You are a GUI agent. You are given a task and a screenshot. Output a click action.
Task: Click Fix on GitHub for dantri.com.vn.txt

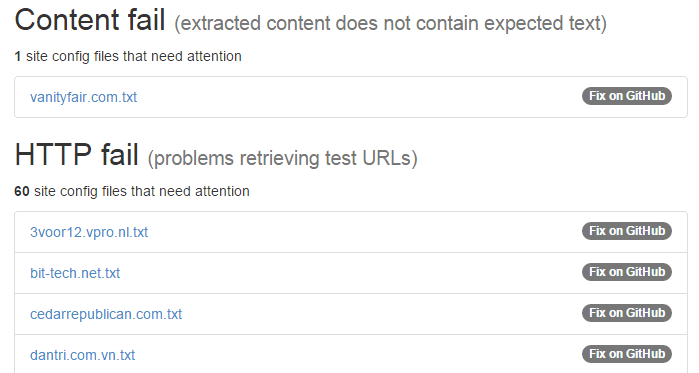pyautogui.click(x=626, y=354)
